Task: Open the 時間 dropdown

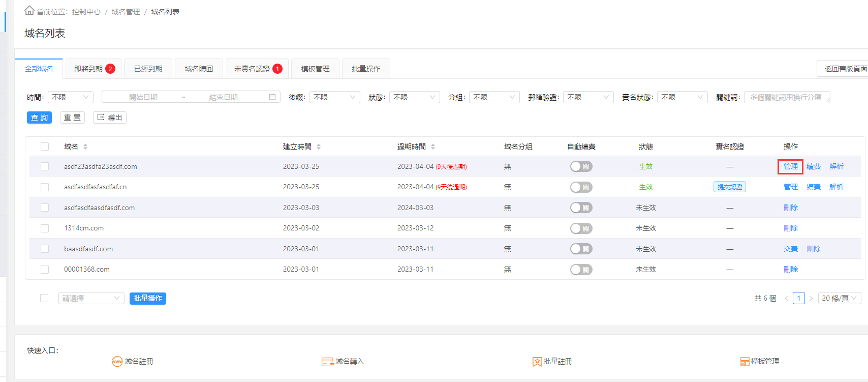Action: coord(71,97)
